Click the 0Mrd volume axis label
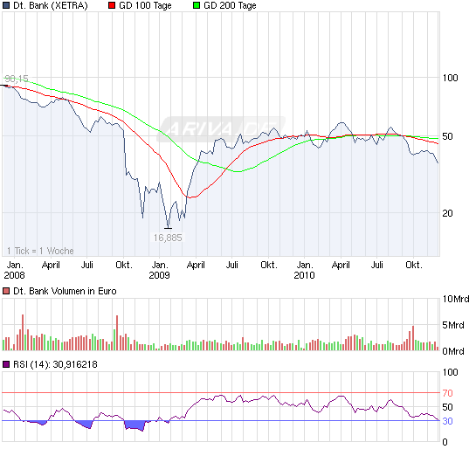The image size is (476, 449). (x=453, y=351)
